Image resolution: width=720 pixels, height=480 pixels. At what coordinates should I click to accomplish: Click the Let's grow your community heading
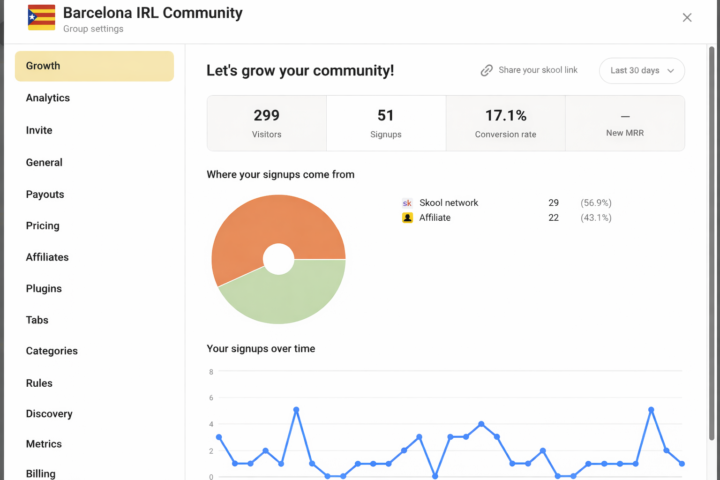[300, 71]
